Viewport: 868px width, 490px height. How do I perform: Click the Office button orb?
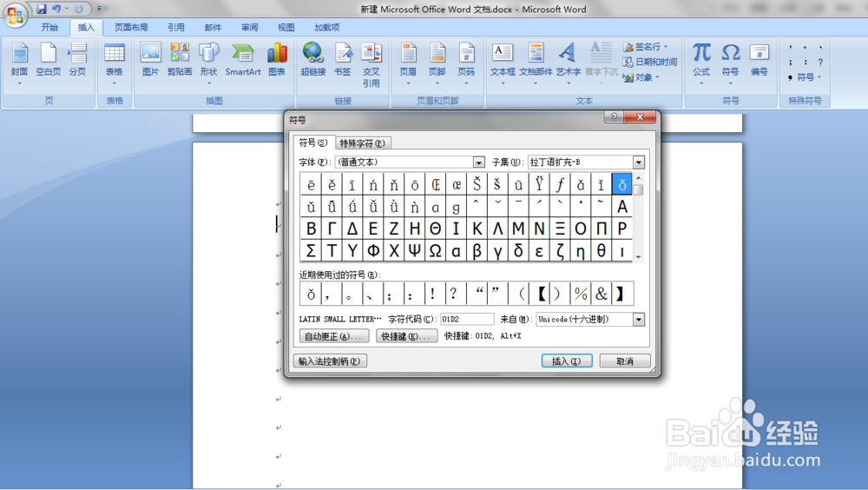pos(16,15)
